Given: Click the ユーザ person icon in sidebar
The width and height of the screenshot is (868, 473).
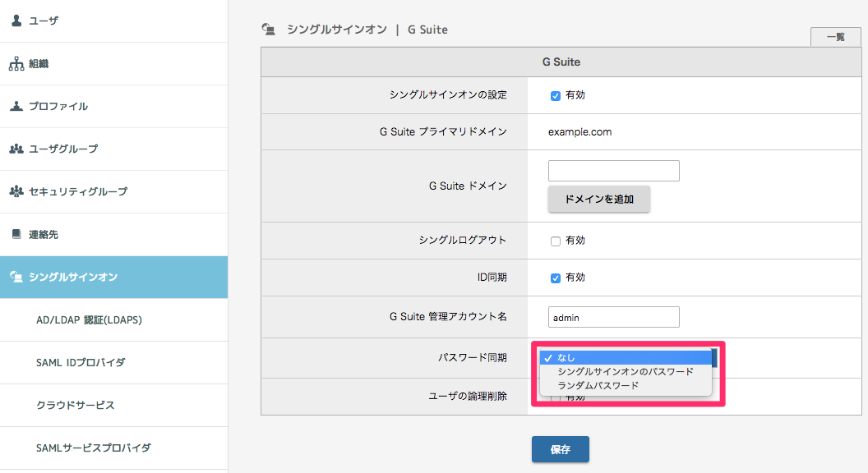Looking at the screenshot, I should (16, 21).
